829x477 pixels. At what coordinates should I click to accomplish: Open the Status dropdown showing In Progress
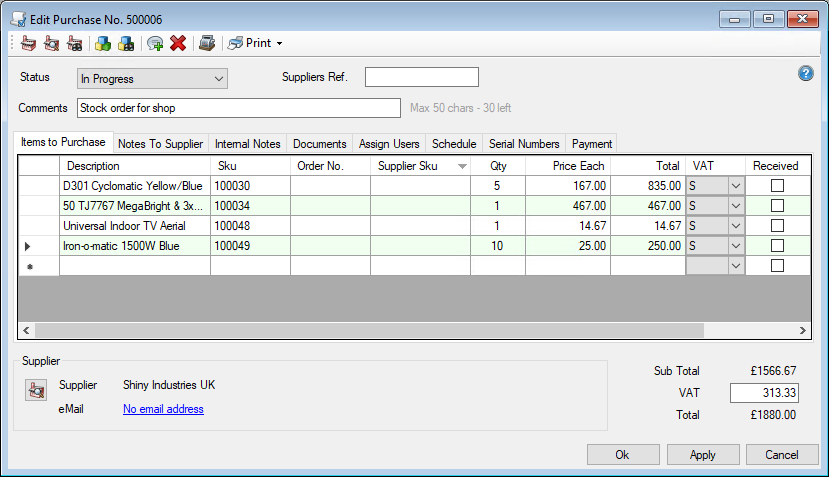(152, 78)
